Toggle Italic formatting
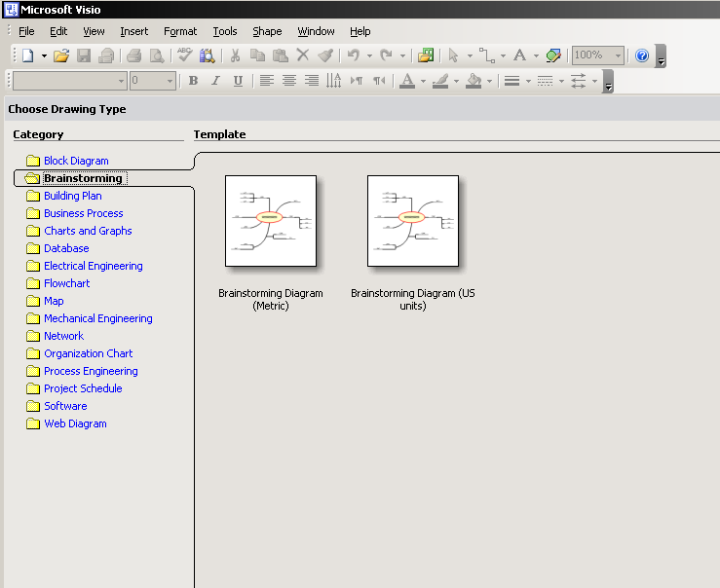Image resolution: width=720 pixels, height=588 pixels. pos(215,81)
